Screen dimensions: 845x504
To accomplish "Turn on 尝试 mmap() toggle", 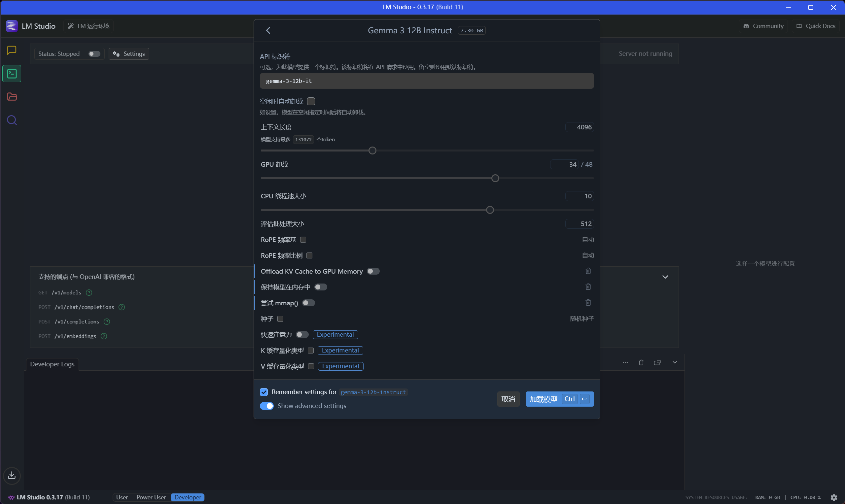I will (x=308, y=303).
